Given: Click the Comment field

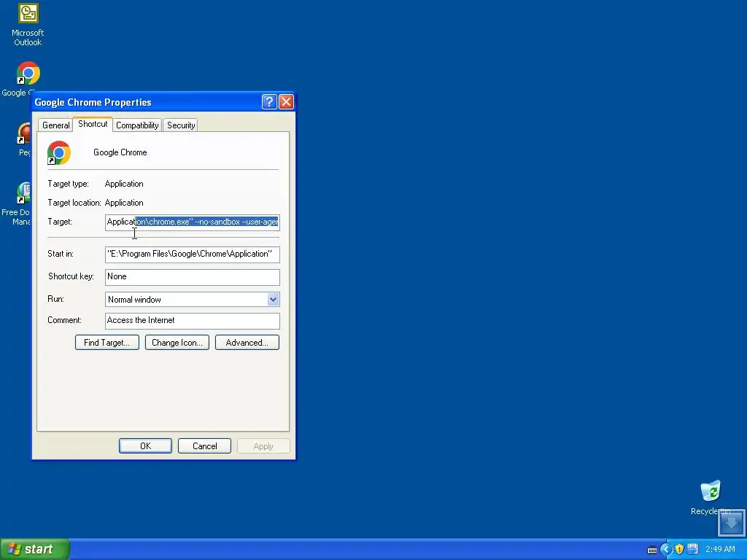Looking at the screenshot, I should pos(193,321).
